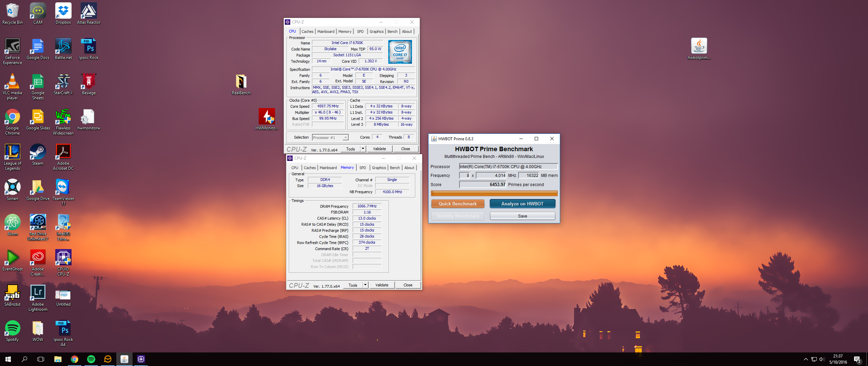Click the Score value field 6453.97
868x366 pixels.
coord(482,184)
